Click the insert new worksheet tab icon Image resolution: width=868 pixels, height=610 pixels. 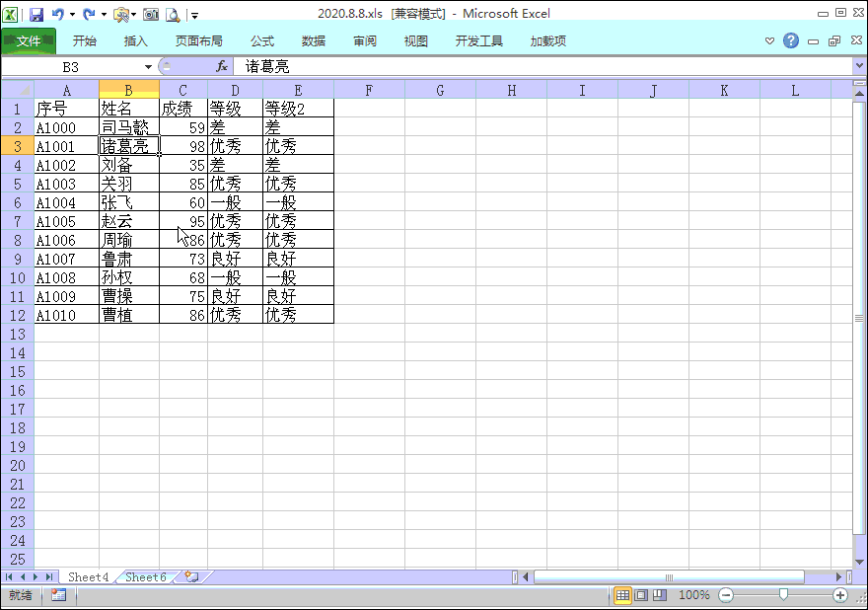pyautogui.click(x=191, y=576)
